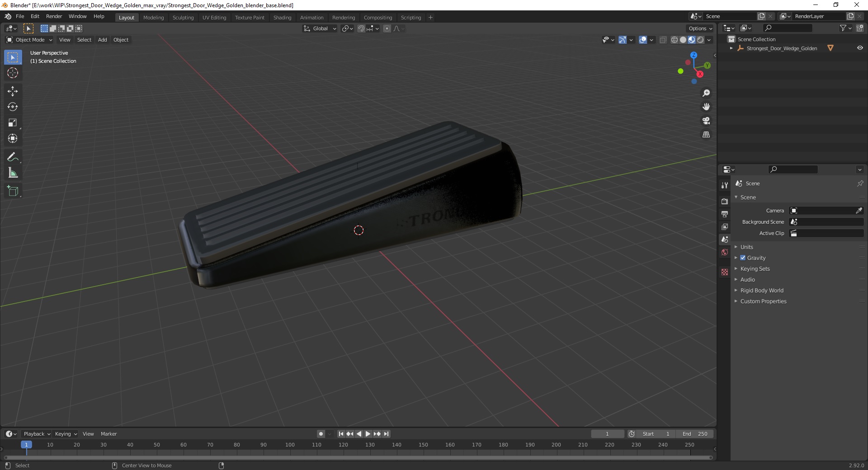Activate the Cursor tool
868x470 pixels.
[x=13, y=73]
